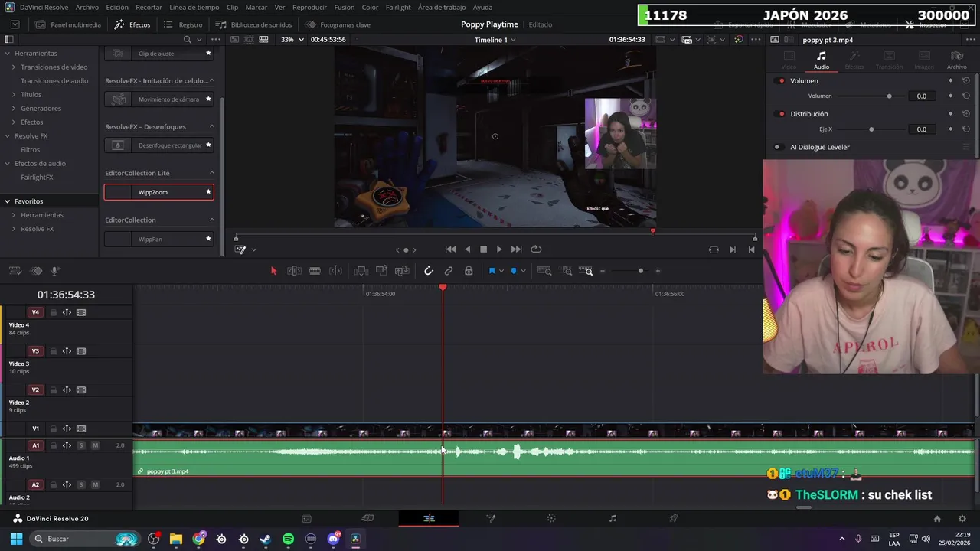Open the Fairlight page icon

click(612, 518)
